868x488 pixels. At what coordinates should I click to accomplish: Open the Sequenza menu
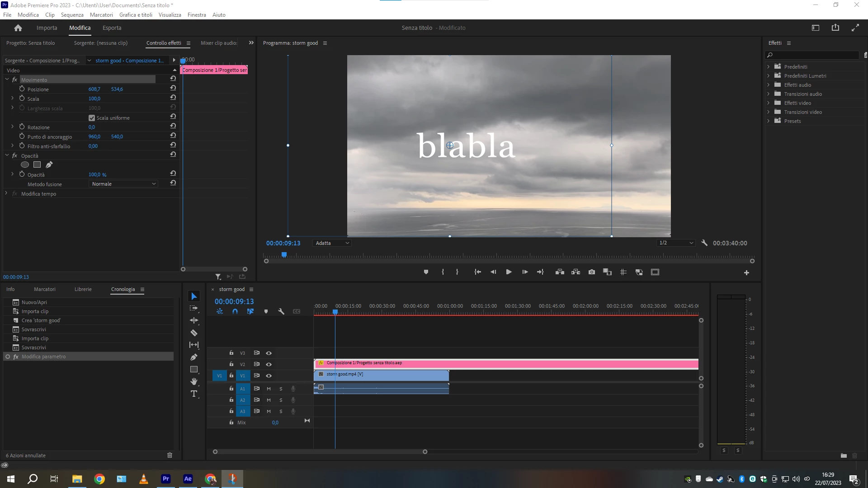click(72, 15)
